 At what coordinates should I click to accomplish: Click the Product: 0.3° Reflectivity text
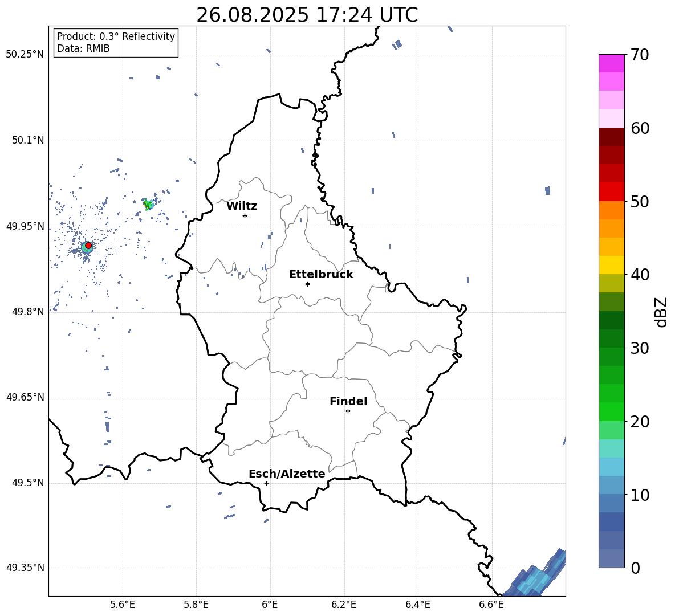click(x=116, y=36)
